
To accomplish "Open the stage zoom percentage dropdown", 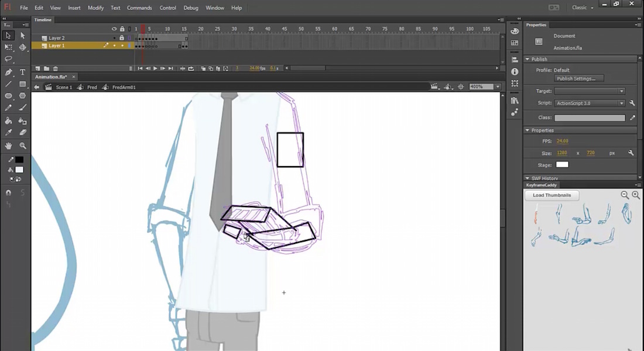I will click(x=498, y=87).
